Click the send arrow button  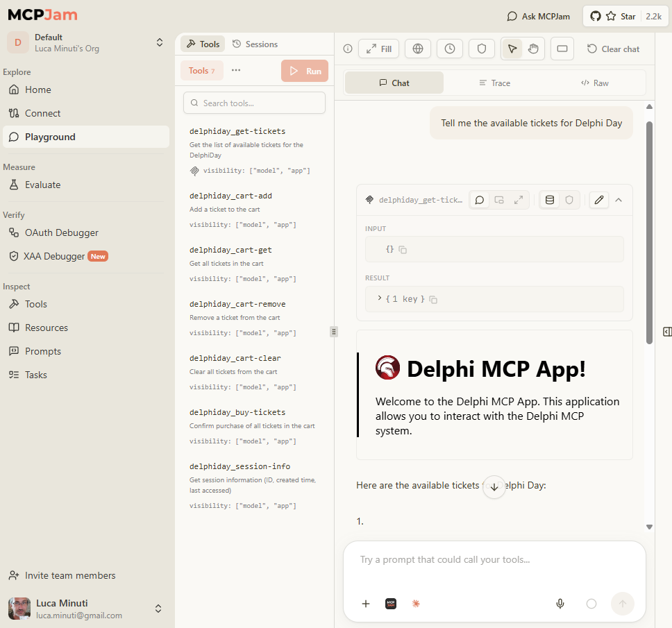[x=622, y=604]
